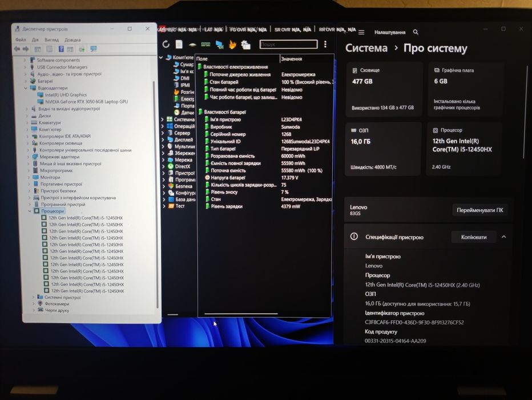Click the Копіювати button for device specifications

(x=474, y=237)
